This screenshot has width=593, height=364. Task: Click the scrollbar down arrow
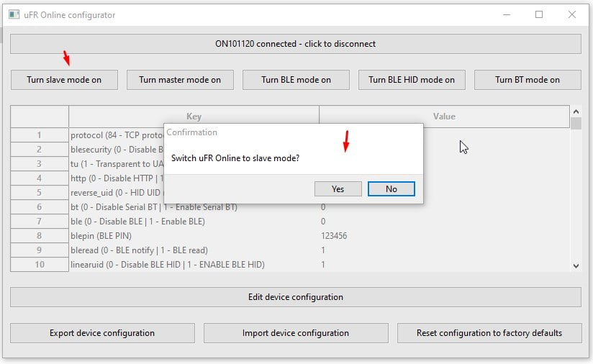pos(576,266)
